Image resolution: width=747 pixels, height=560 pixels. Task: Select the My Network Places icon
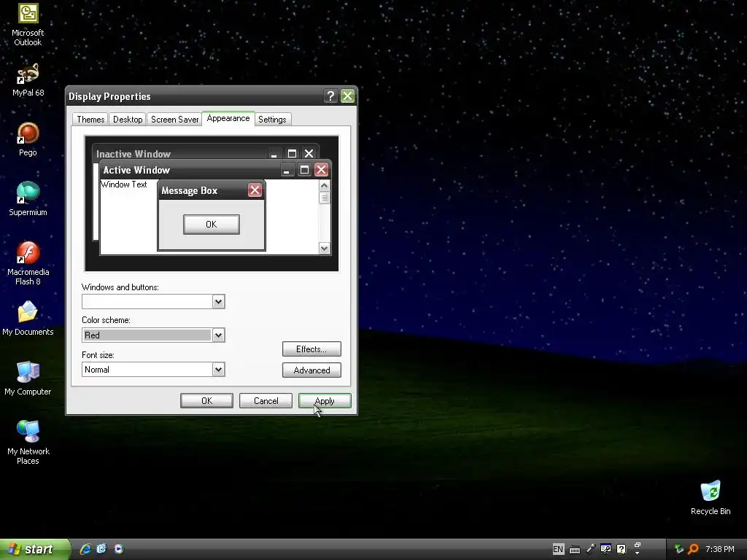[28, 442]
